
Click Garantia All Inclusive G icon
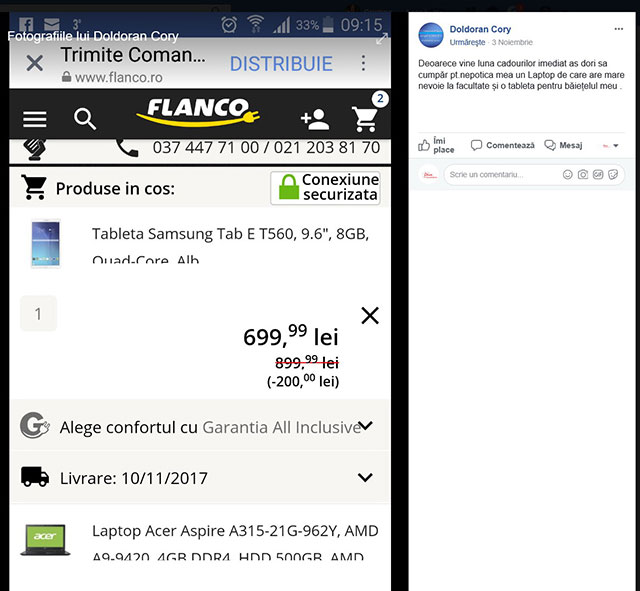[35, 425]
